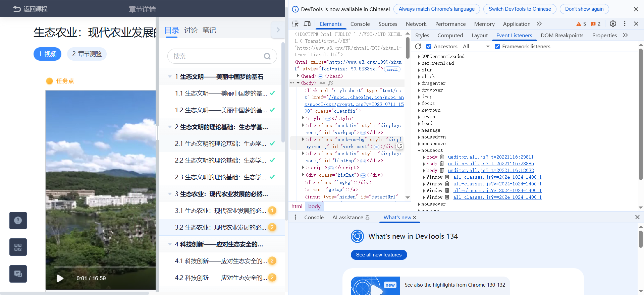Viewport: 644px width, 295px height.
Task: Collapse the body element node
Action: point(298,83)
